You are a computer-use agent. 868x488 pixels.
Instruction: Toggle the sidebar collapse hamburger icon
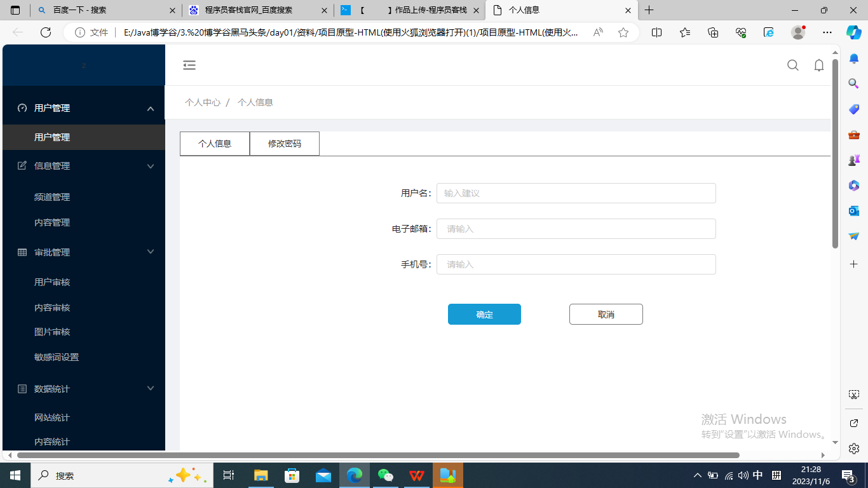click(189, 65)
